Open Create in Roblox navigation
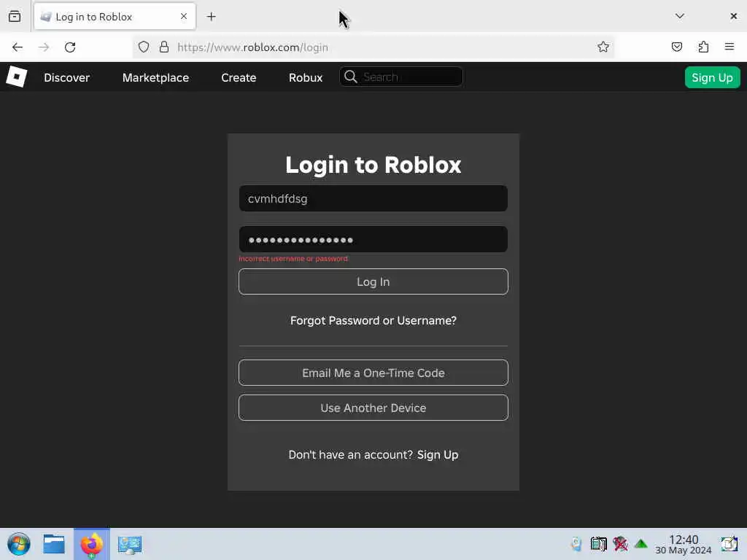The image size is (747, 560). pyautogui.click(x=239, y=77)
